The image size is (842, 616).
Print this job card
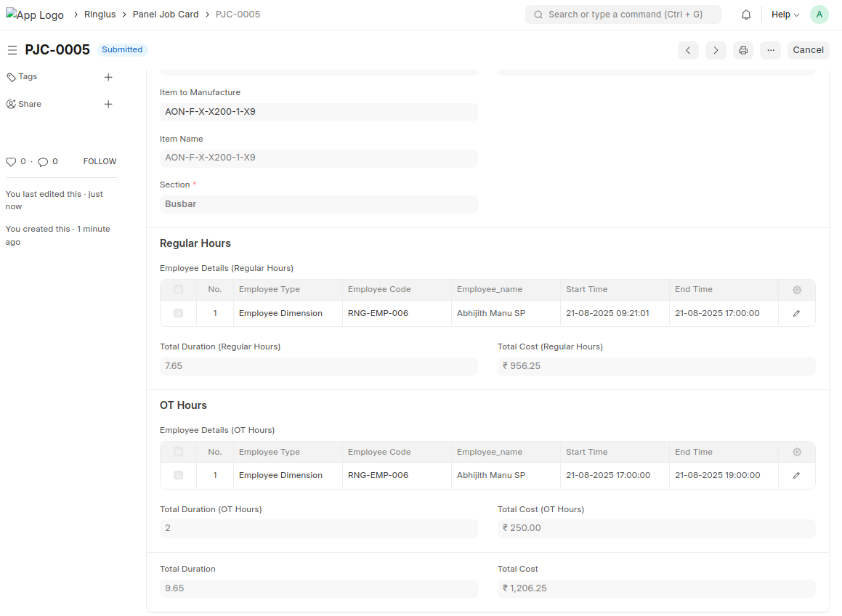[x=742, y=50]
